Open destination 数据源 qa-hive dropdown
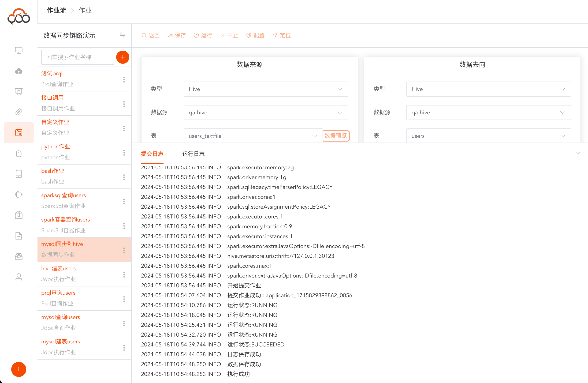Viewport: 588px width, 383px height. [x=488, y=113]
